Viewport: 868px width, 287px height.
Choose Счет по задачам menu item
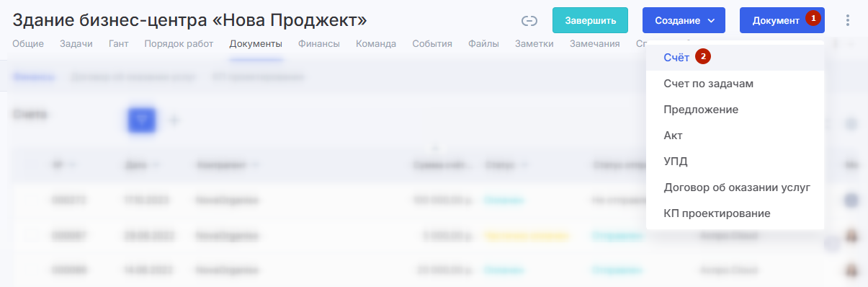coord(709,84)
